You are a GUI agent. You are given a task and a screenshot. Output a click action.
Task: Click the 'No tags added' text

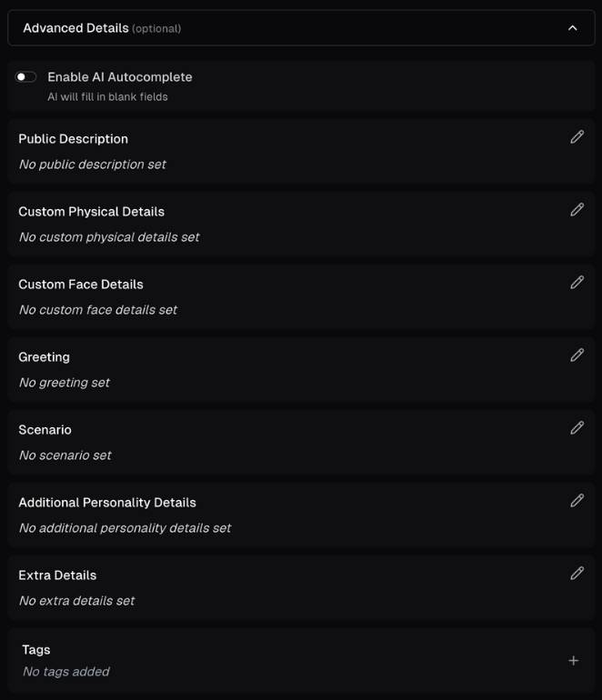tap(65, 672)
